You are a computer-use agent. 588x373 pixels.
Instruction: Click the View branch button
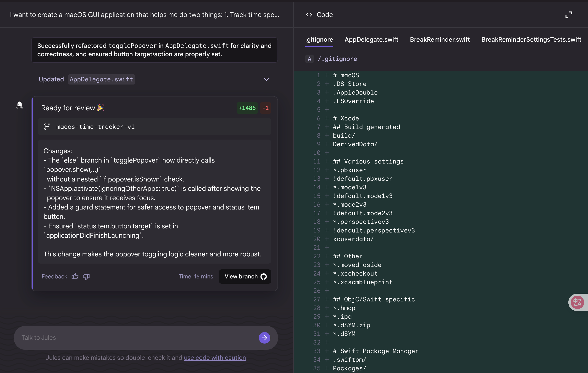(245, 277)
